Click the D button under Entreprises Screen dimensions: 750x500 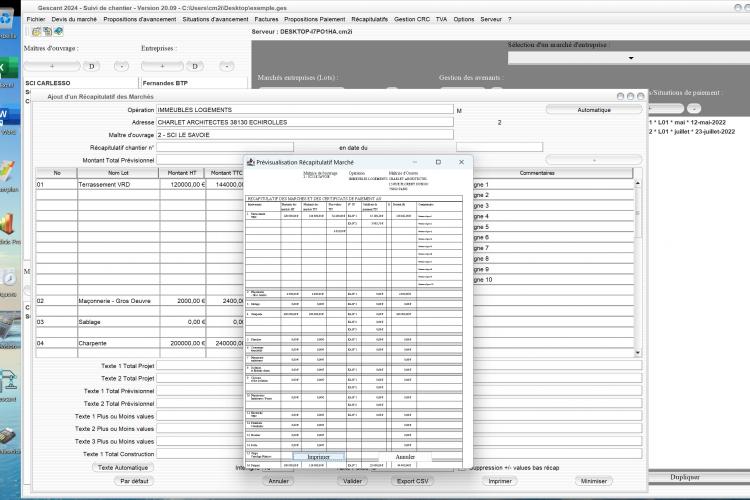[195, 66]
